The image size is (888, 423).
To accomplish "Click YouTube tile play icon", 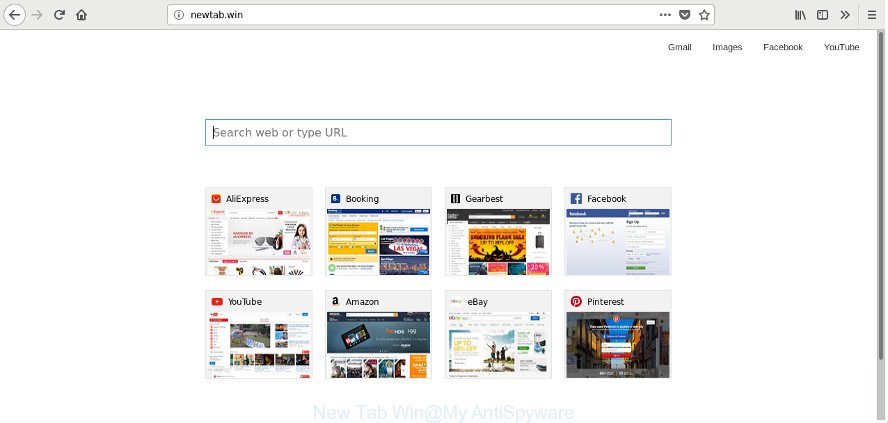I will (x=217, y=302).
